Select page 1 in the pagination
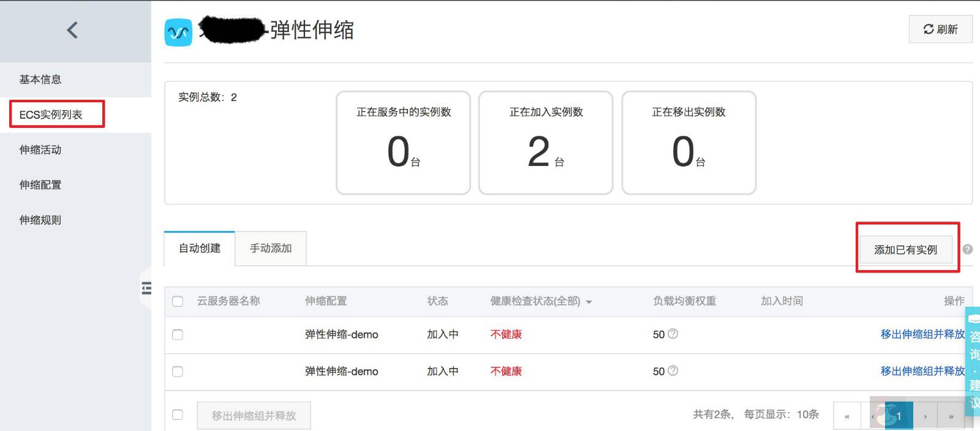980x431 pixels. pos(899,416)
